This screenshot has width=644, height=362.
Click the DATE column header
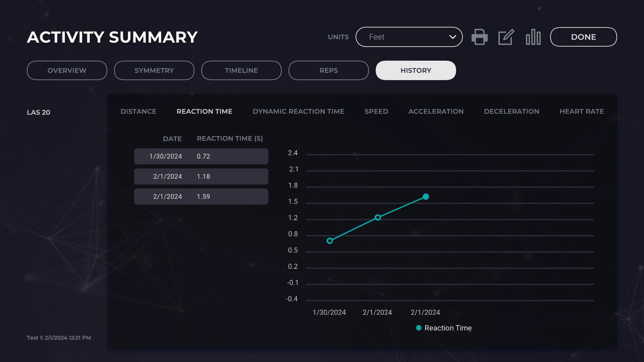tap(172, 139)
